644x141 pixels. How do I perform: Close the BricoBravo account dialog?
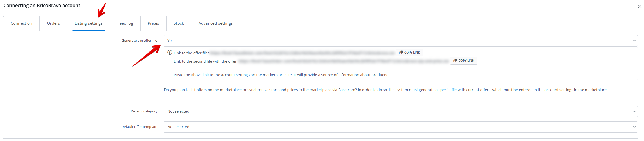click(640, 7)
